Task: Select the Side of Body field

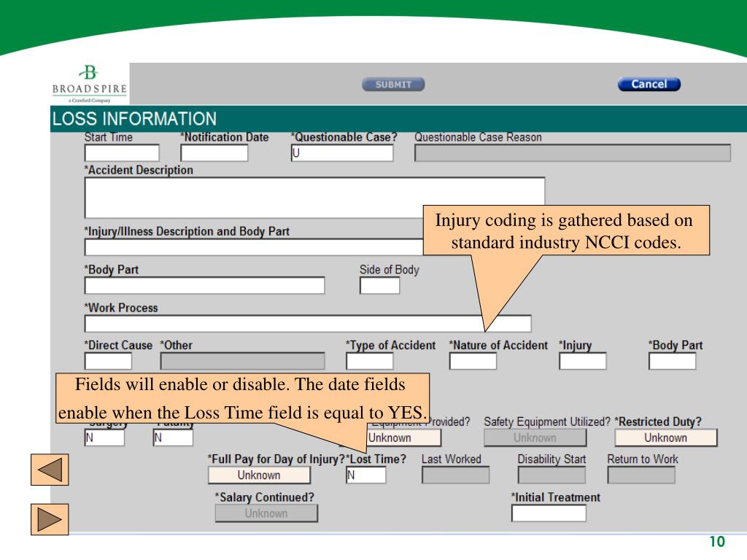Action: tap(379, 285)
